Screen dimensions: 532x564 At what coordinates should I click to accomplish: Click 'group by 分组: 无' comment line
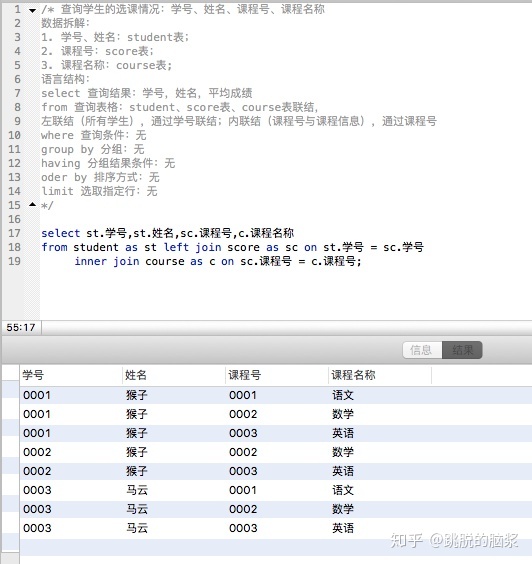[92, 149]
